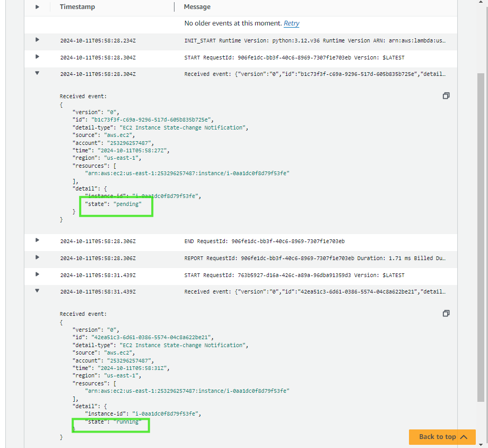Image resolution: width=488 pixels, height=448 pixels.
Task: Expand the END RequestId row arrow
Action: tap(37, 240)
